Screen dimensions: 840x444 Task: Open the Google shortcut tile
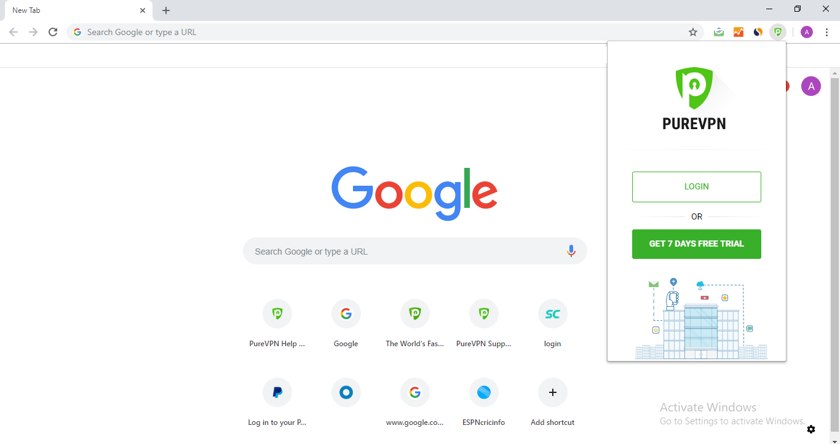coord(346,324)
